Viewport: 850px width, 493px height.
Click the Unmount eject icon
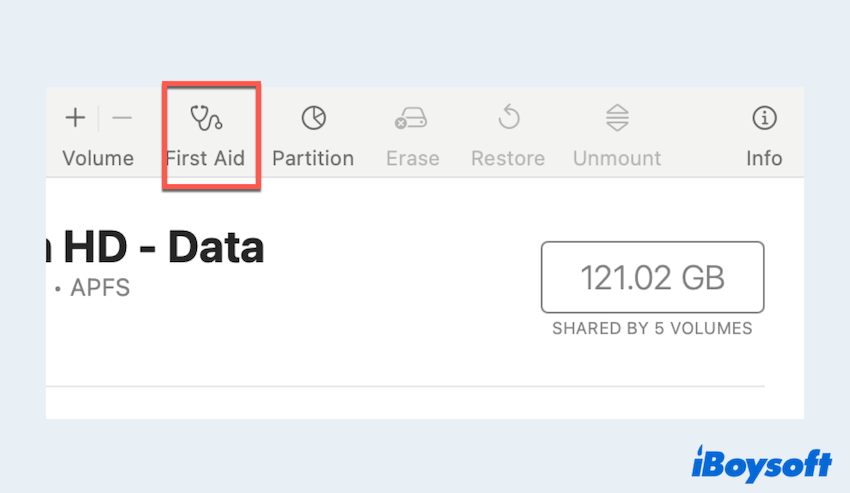[x=617, y=118]
